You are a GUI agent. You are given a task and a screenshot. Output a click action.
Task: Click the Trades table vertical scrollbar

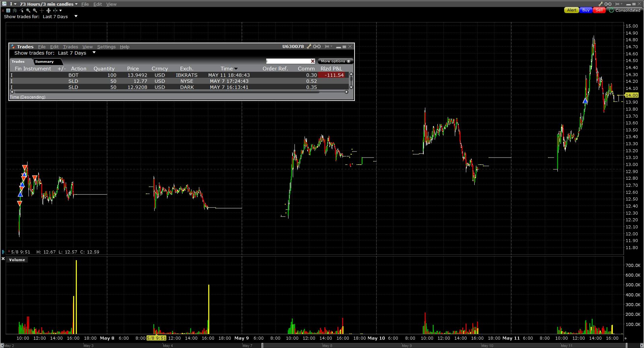(351, 80)
